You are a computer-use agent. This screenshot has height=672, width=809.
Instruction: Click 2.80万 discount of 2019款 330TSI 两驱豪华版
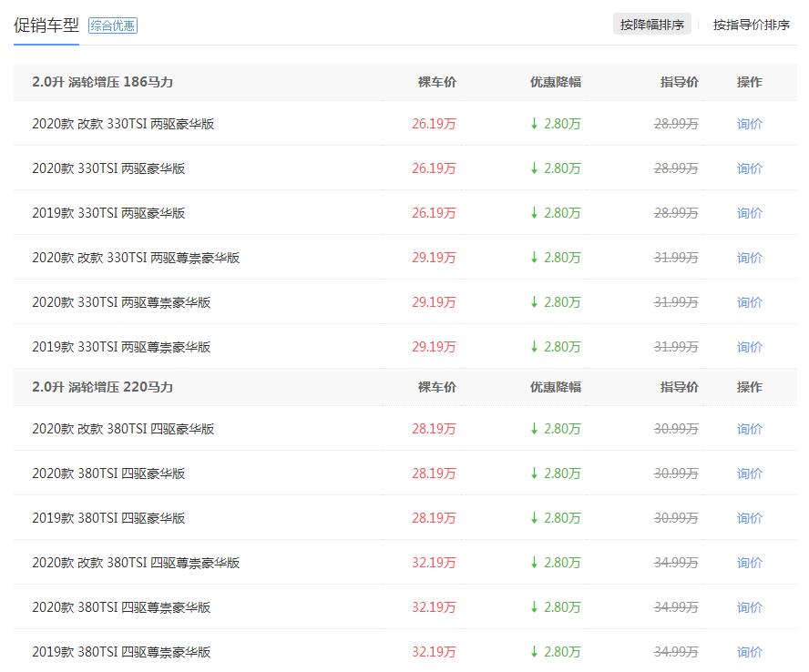(x=562, y=213)
